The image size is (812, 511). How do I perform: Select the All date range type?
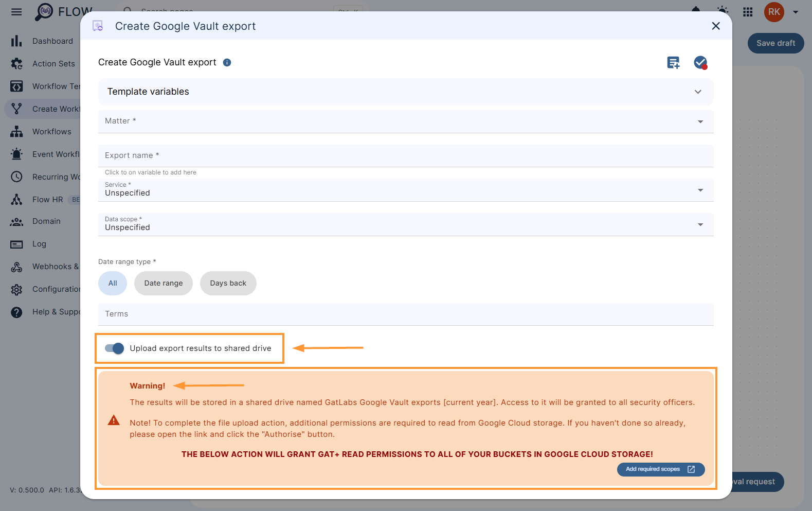(113, 283)
